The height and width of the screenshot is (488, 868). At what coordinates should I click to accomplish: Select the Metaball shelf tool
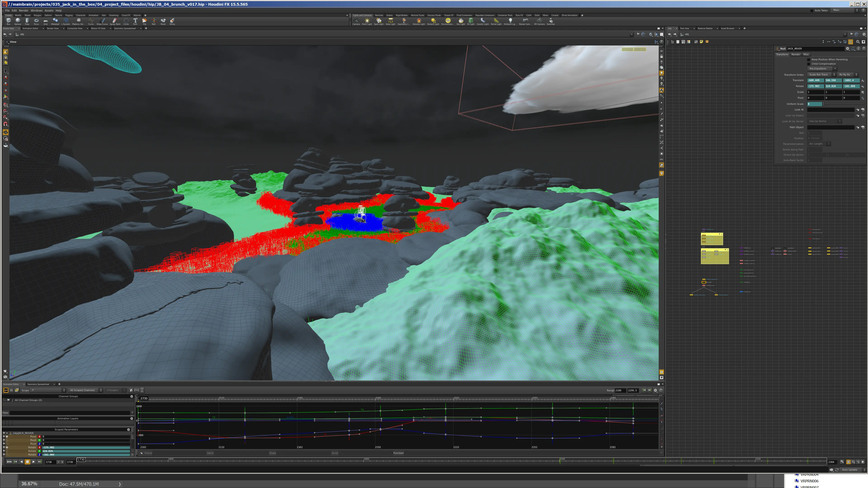(x=55, y=21)
